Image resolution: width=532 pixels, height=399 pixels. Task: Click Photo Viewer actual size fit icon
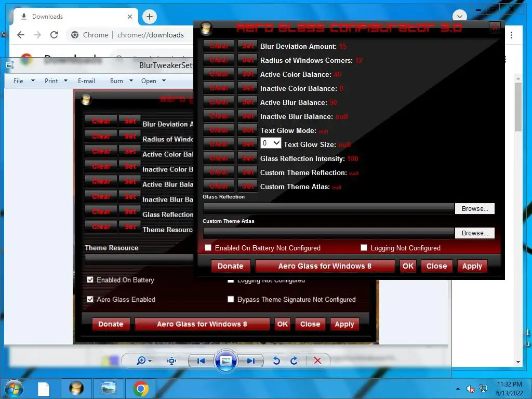171,361
